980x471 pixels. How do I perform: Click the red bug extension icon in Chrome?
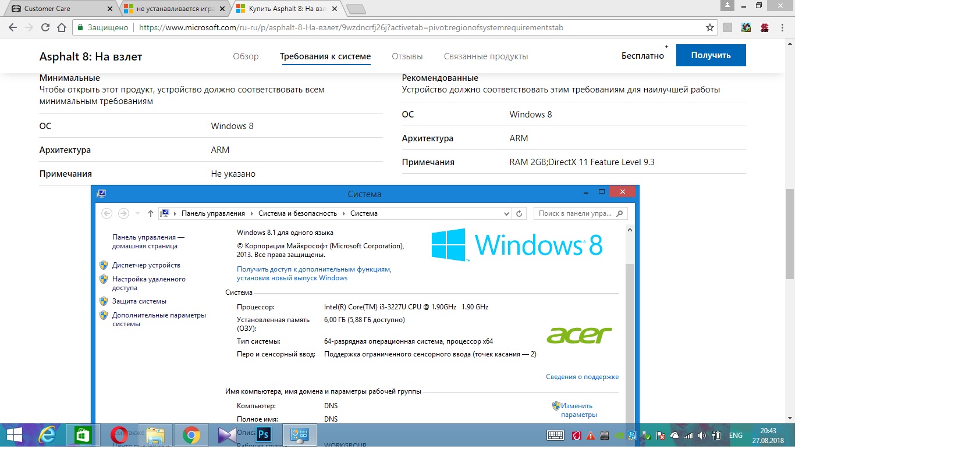coord(765,27)
